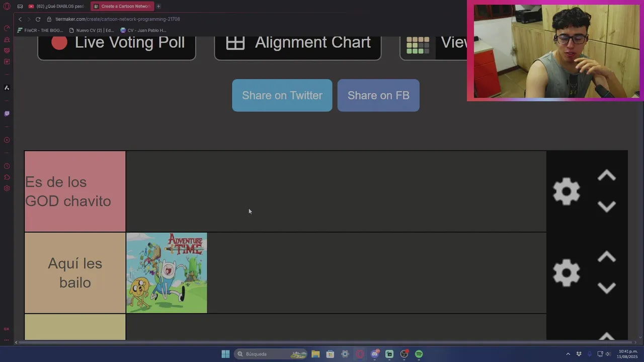The height and width of the screenshot is (362, 644).
Task: Open the player icon in Opera sidebar
Action: pyautogui.click(x=7, y=140)
